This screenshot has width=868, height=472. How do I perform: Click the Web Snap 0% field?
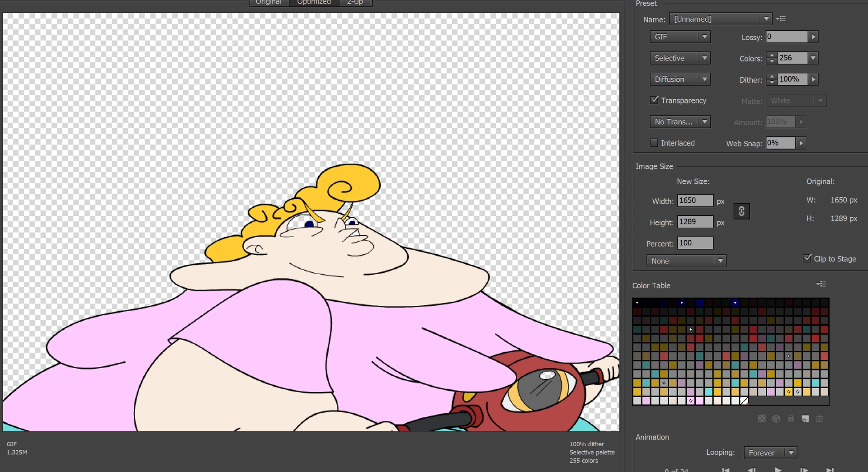click(781, 143)
